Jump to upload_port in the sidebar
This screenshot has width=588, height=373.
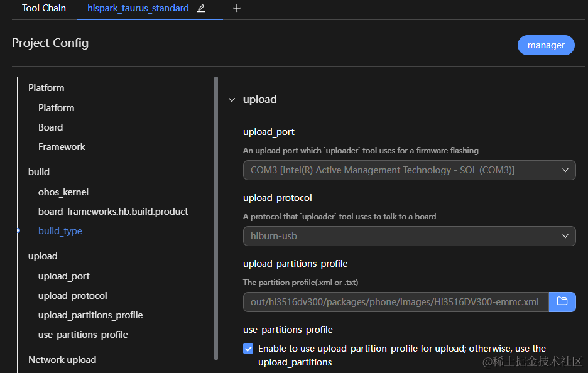click(x=64, y=276)
